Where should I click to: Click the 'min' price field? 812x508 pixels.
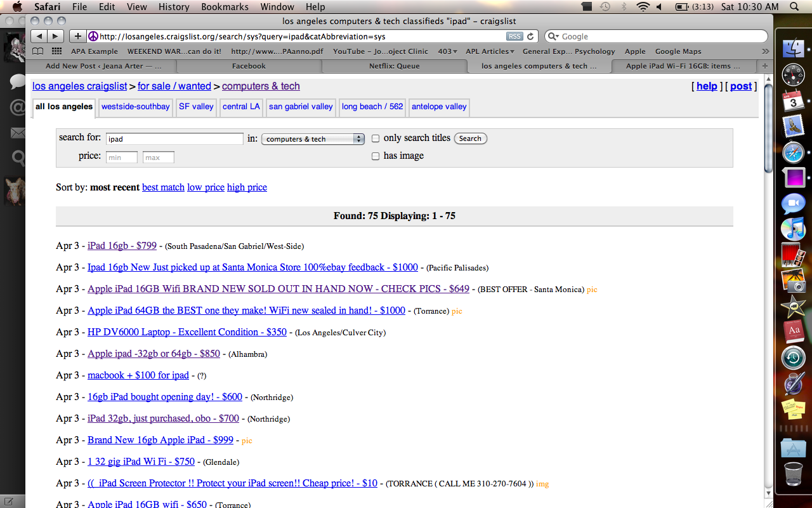pyautogui.click(x=122, y=157)
